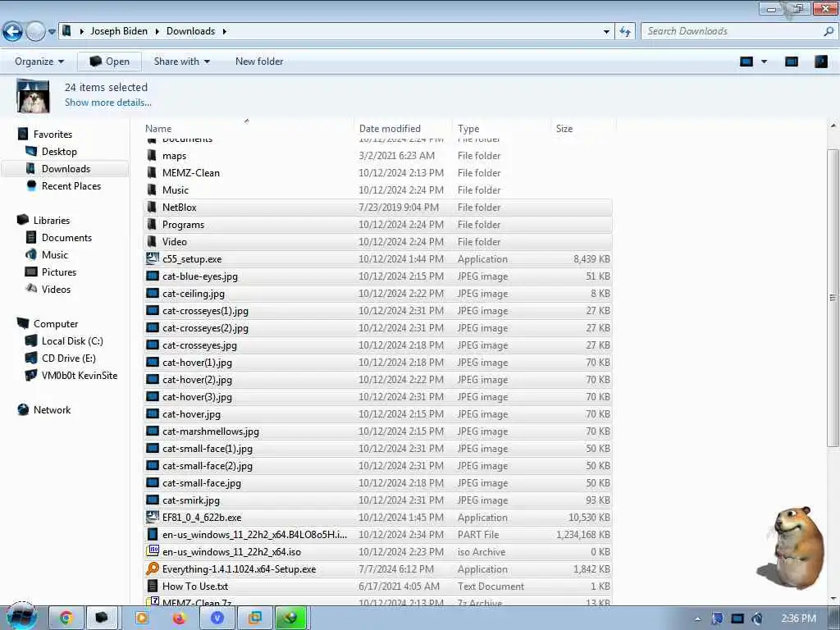The image size is (840, 630).
Task: Select the MEMZ-Clean folder row
Action: (x=377, y=172)
